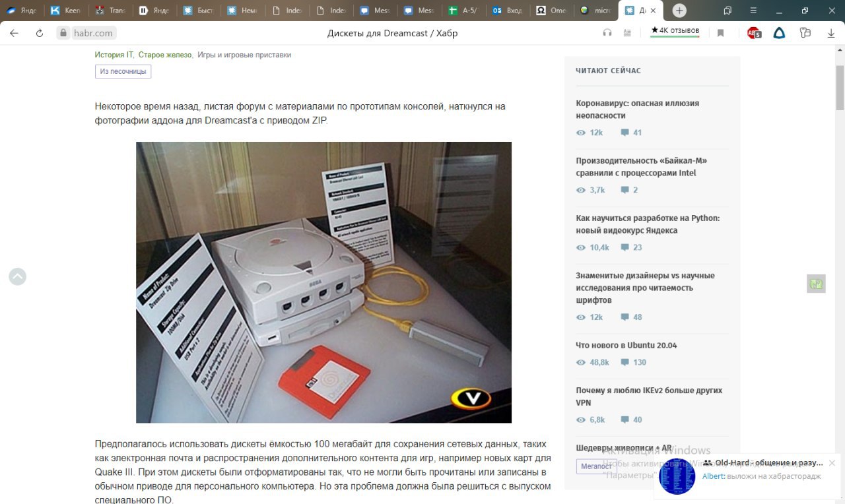Switch to the micro tab

tap(597, 11)
